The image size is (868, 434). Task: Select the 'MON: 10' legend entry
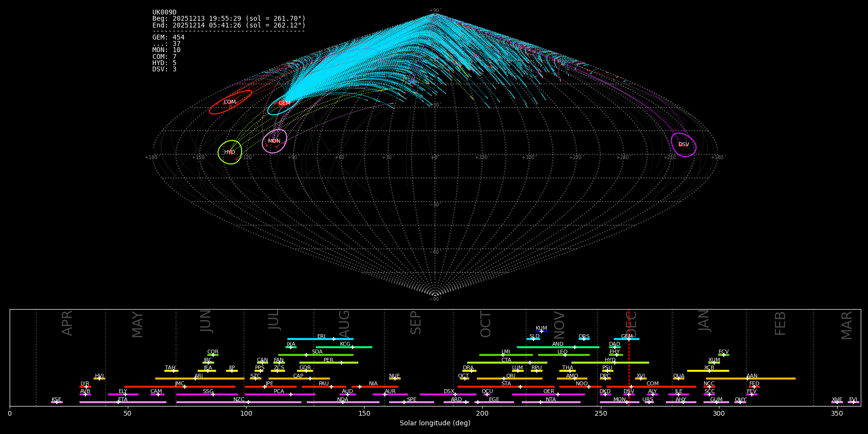[x=166, y=50]
